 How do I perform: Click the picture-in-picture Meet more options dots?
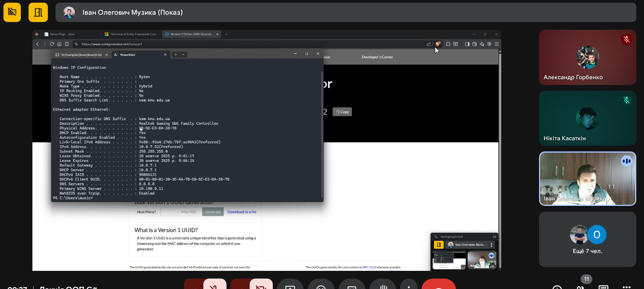[x=492, y=245]
